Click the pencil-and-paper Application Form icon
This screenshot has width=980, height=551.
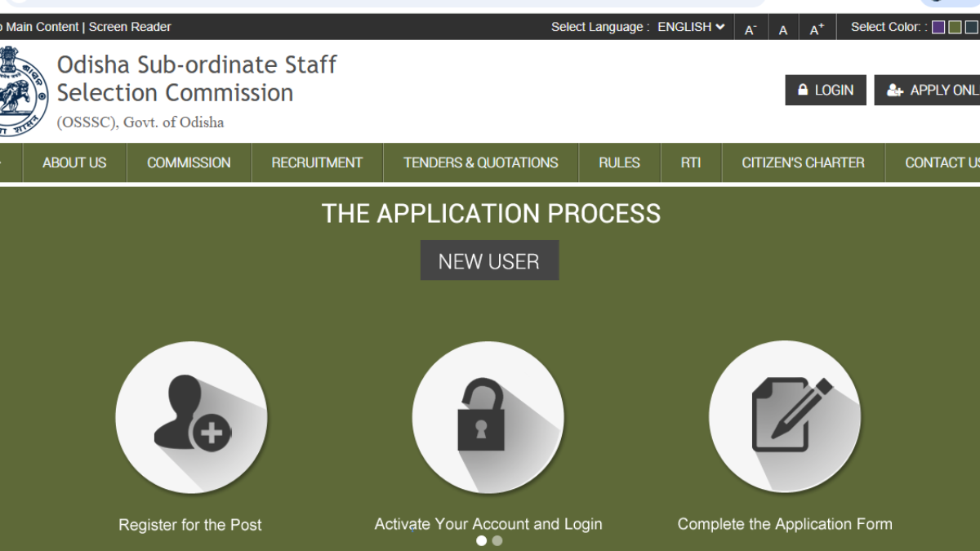click(785, 417)
